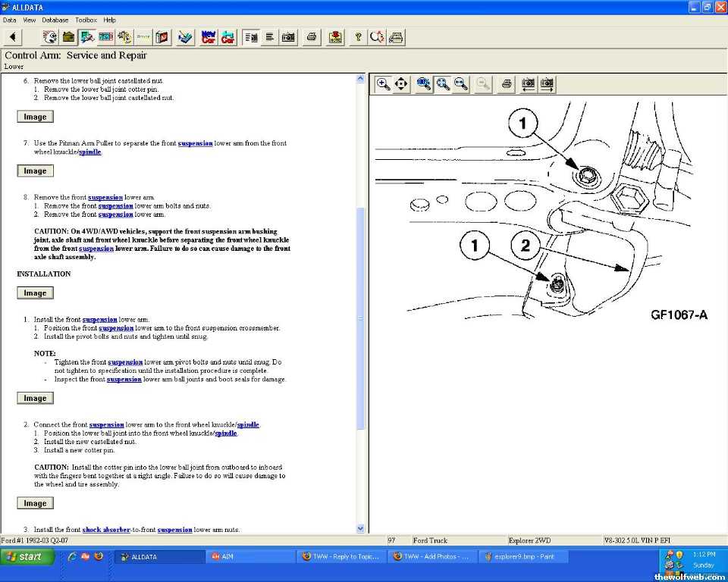Switch to explorer9.bmp Paint in taskbar

tap(523, 556)
